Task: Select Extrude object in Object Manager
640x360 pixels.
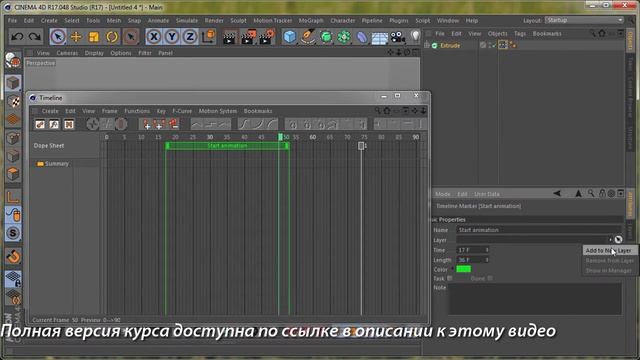Action: click(450, 46)
